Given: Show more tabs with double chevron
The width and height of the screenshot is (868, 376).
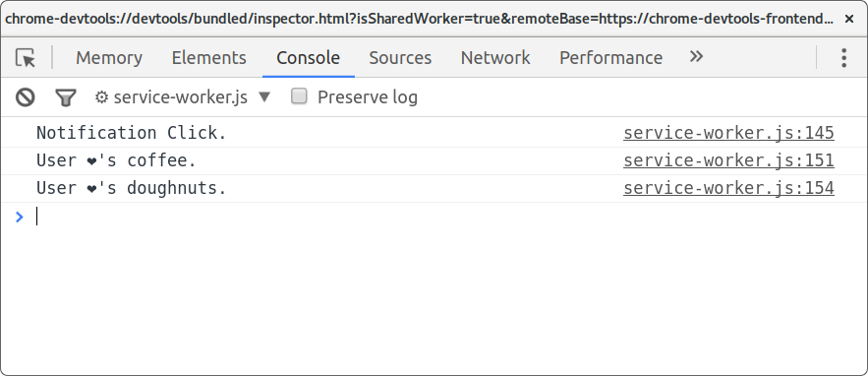Looking at the screenshot, I should coord(696,56).
